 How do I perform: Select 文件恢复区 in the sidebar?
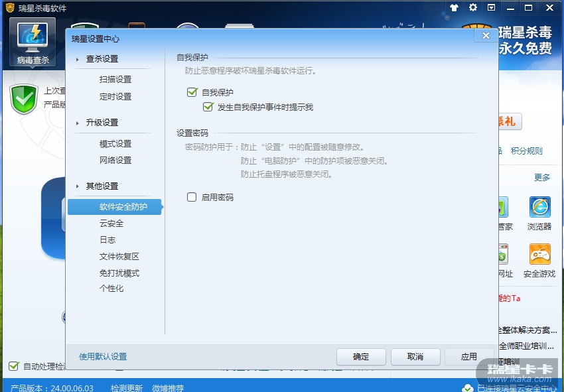point(119,257)
